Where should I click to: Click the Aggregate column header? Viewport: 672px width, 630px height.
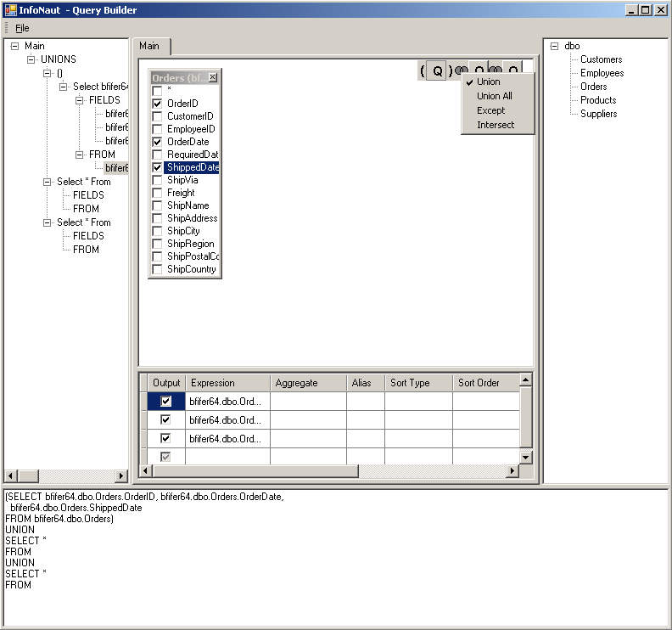pos(307,383)
